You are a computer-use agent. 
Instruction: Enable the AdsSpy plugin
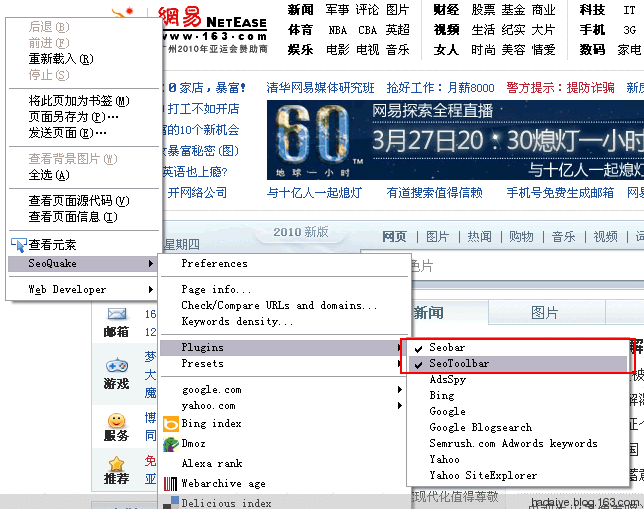[447, 379]
